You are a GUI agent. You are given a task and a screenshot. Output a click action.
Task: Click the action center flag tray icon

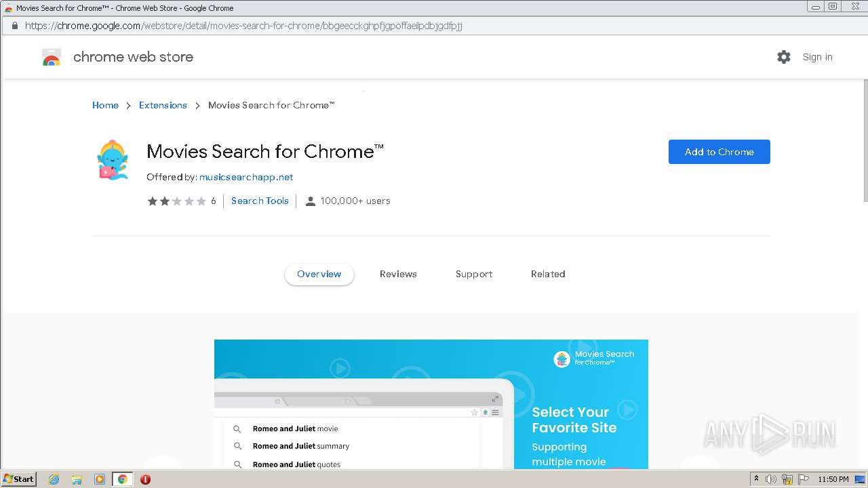point(804,479)
